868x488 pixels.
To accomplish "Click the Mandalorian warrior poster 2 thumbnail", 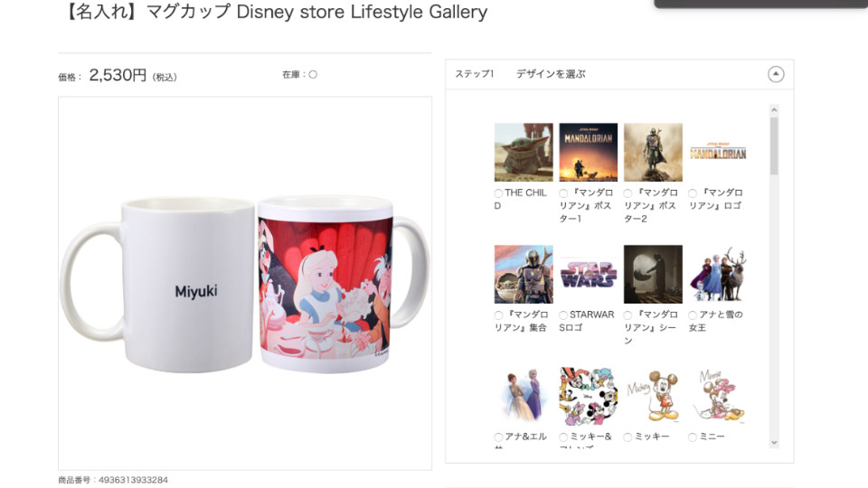I will [x=653, y=152].
